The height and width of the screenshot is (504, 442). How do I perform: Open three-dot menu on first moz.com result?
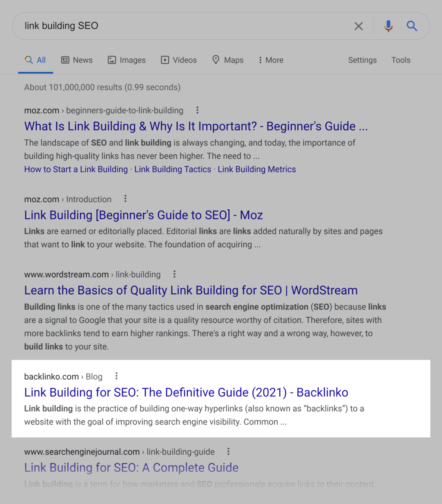197,110
